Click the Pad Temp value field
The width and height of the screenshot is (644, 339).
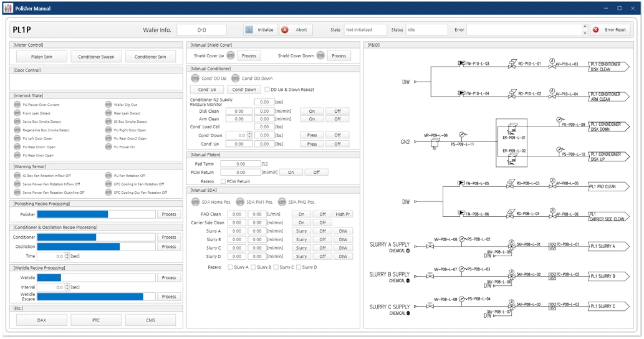point(241,164)
